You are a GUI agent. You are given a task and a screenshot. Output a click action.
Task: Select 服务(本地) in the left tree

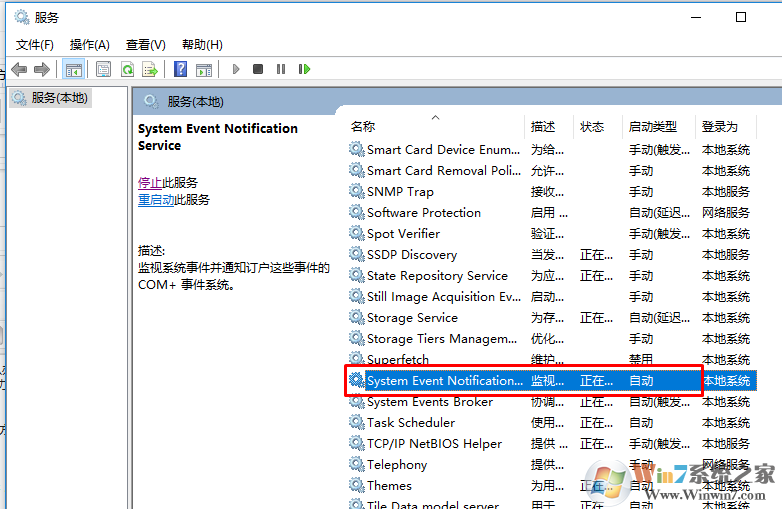coord(59,98)
